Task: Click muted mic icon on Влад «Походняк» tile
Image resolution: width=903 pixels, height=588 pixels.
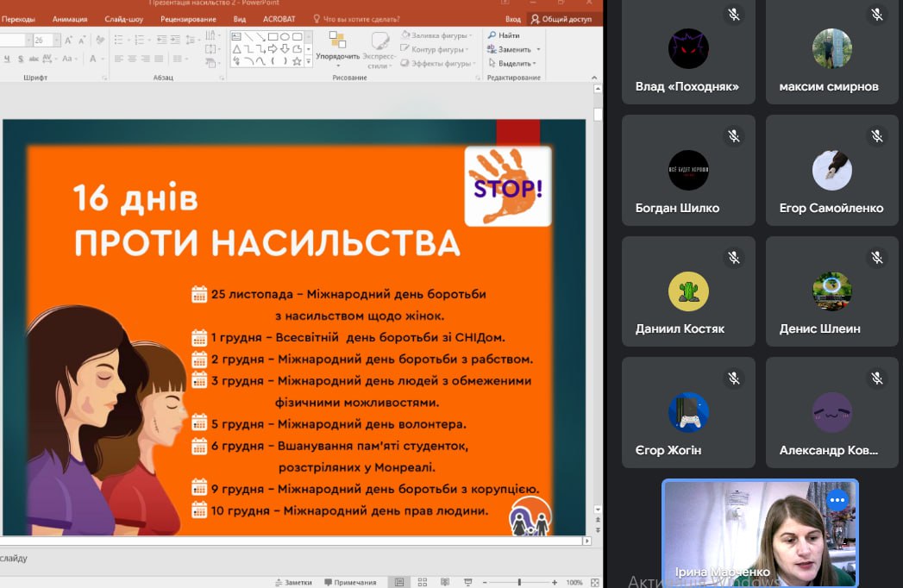Action: (734, 15)
